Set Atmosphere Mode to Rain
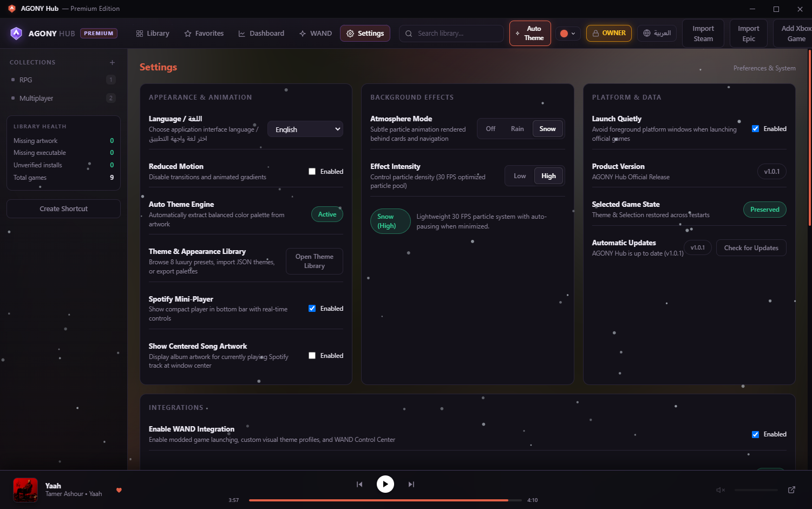 [517, 129]
